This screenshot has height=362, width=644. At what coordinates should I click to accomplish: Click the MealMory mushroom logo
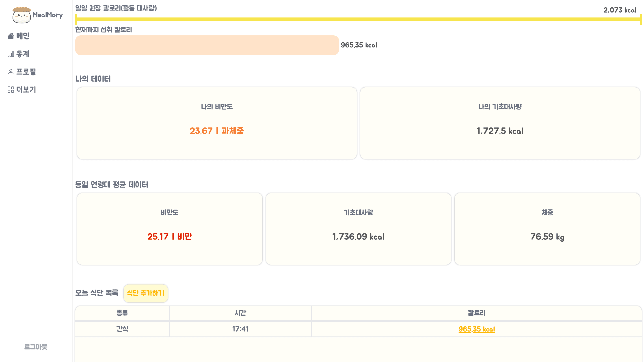(x=22, y=15)
